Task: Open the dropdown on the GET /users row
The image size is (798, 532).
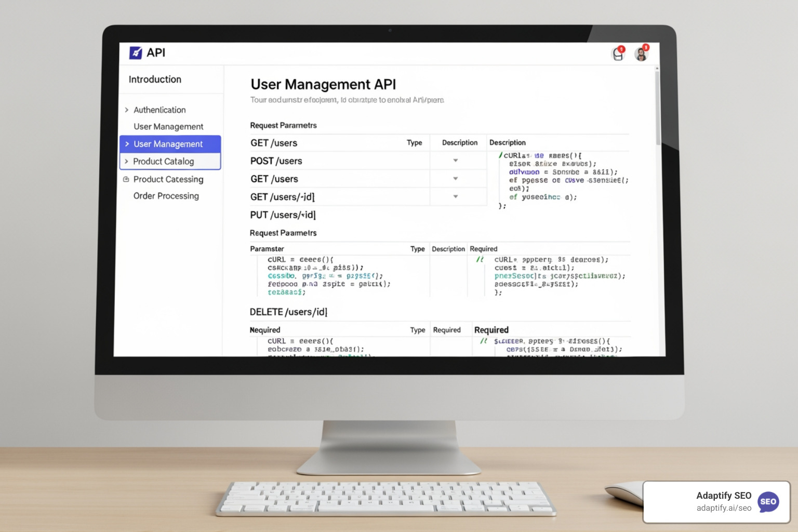Action: point(456,178)
